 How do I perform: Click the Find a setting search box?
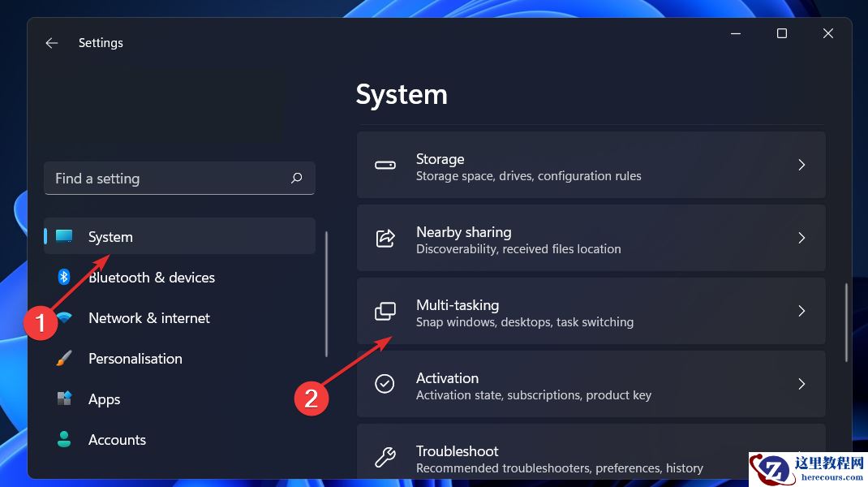[179, 178]
